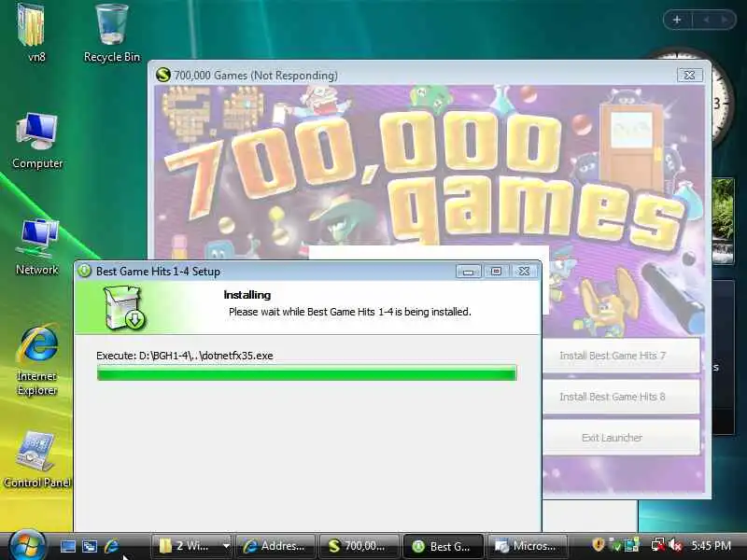Click the sidebar add gadget plus button
This screenshot has height=560, width=747.
click(676, 20)
